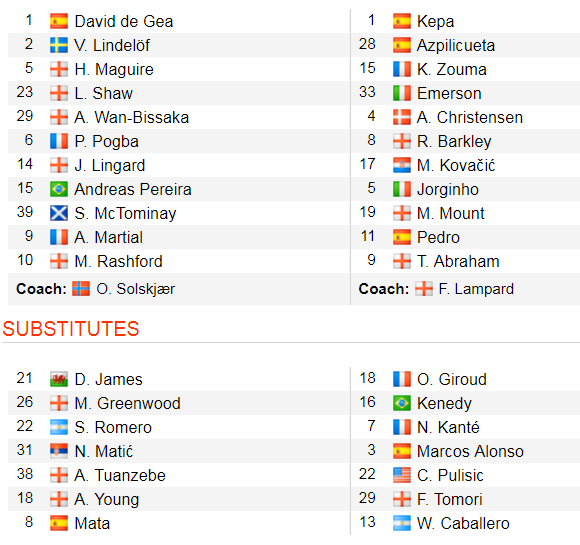Click the Scotland flag next to S. McTominay
The image size is (580, 545).
(59, 213)
